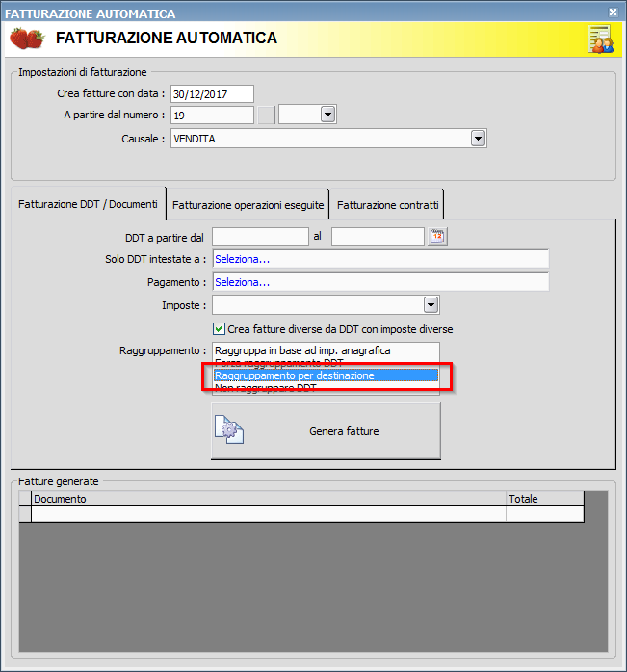Switch to Fatturazione DDT / Documenti tab
This screenshot has height=672, width=627.
coord(88,204)
